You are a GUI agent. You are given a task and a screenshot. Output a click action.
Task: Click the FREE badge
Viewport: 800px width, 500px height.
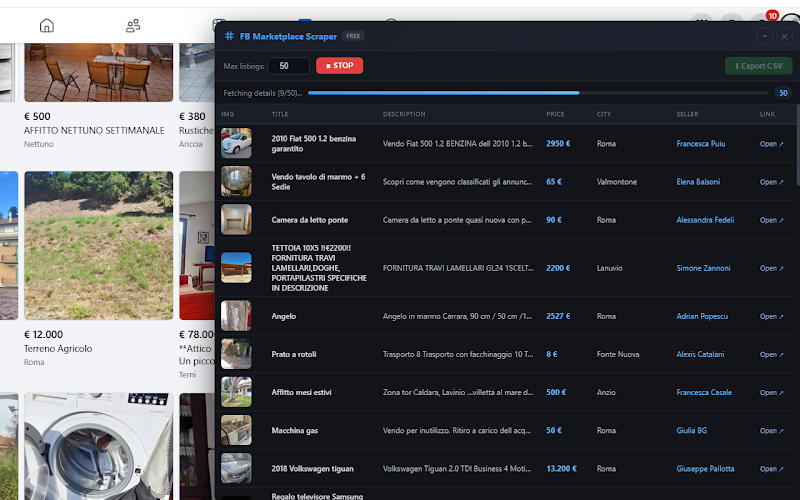pos(353,36)
